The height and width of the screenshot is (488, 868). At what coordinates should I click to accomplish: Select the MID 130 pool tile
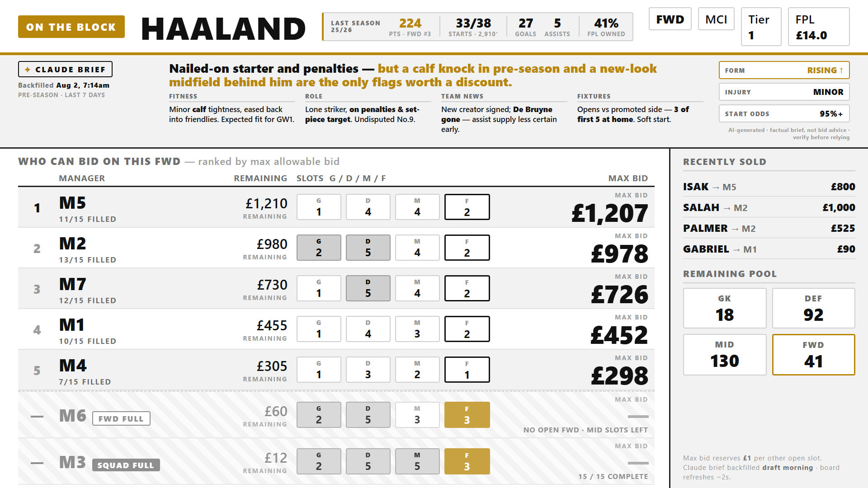pyautogui.click(x=725, y=355)
